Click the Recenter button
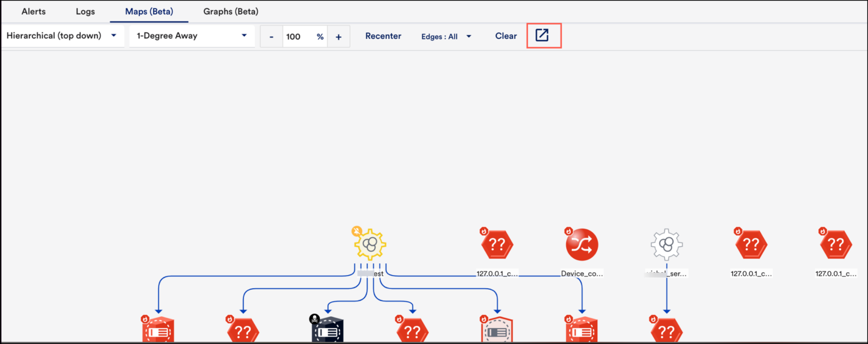868x344 pixels. 383,36
